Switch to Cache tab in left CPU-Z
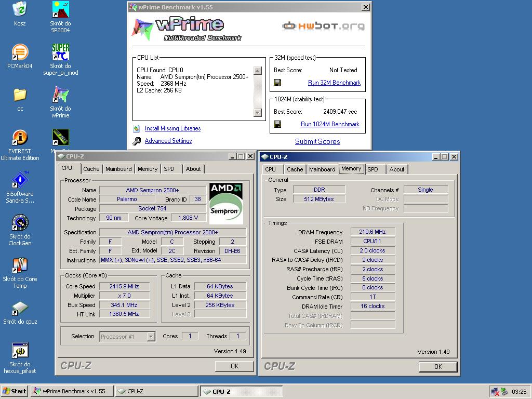532x399 pixels. tap(91, 169)
